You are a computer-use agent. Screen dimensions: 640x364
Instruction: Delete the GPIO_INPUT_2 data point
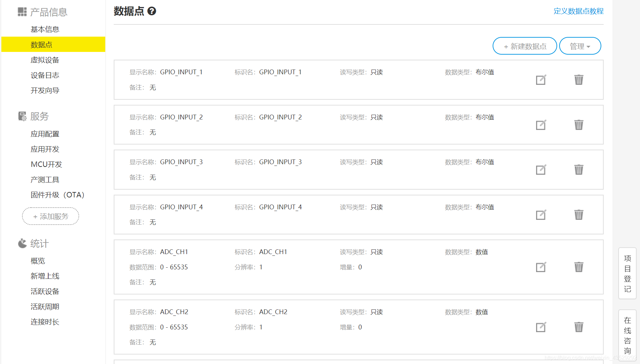point(579,125)
